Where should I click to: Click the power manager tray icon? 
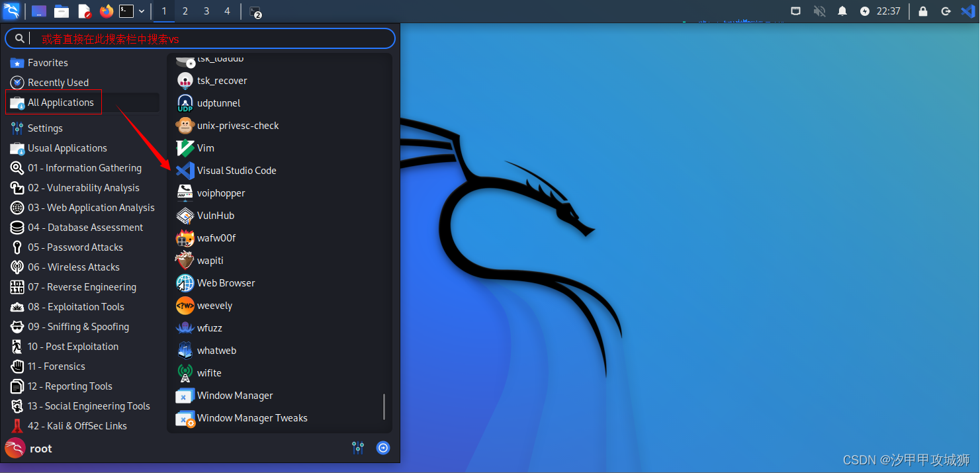[865, 11]
